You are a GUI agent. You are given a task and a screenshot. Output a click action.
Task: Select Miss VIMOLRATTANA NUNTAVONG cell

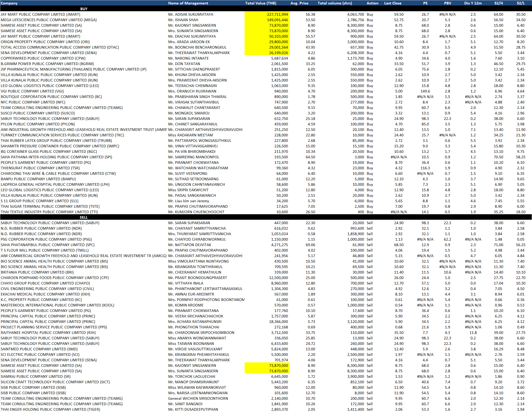[199, 261]
